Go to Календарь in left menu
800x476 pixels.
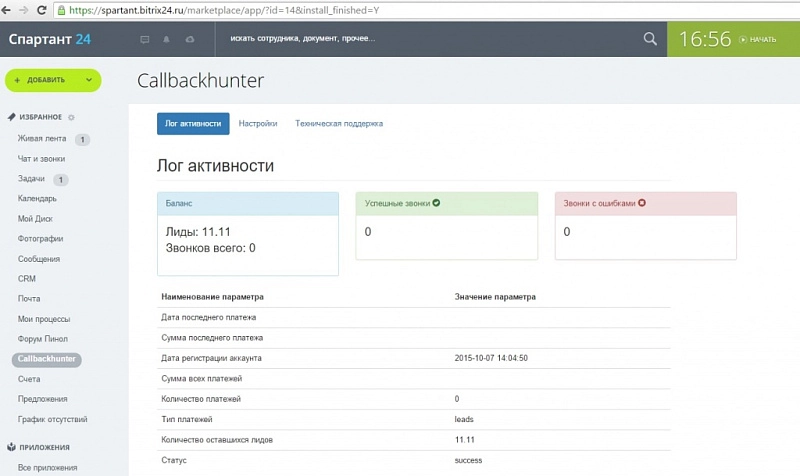pyautogui.click(x=37, y=199)
